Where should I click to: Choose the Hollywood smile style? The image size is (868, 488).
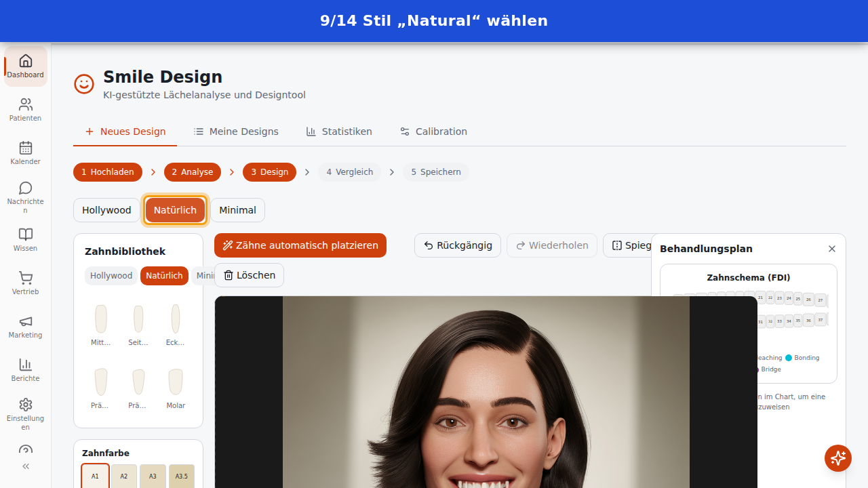point(106,210)
